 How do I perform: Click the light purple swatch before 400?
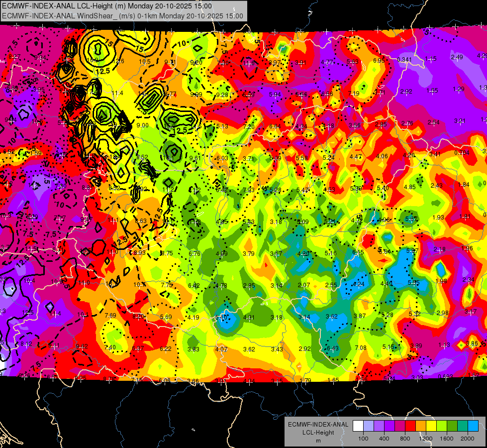[x=379, y=426]
